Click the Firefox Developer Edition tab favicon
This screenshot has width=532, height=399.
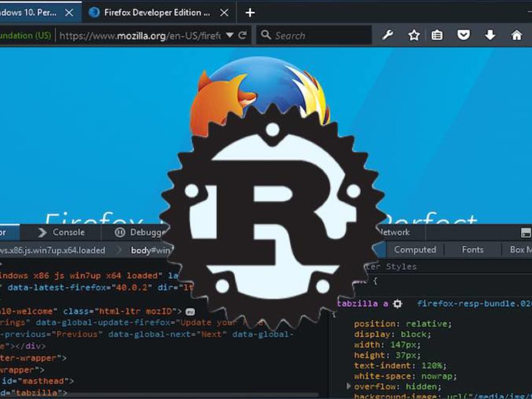click(x=94, y=12)
